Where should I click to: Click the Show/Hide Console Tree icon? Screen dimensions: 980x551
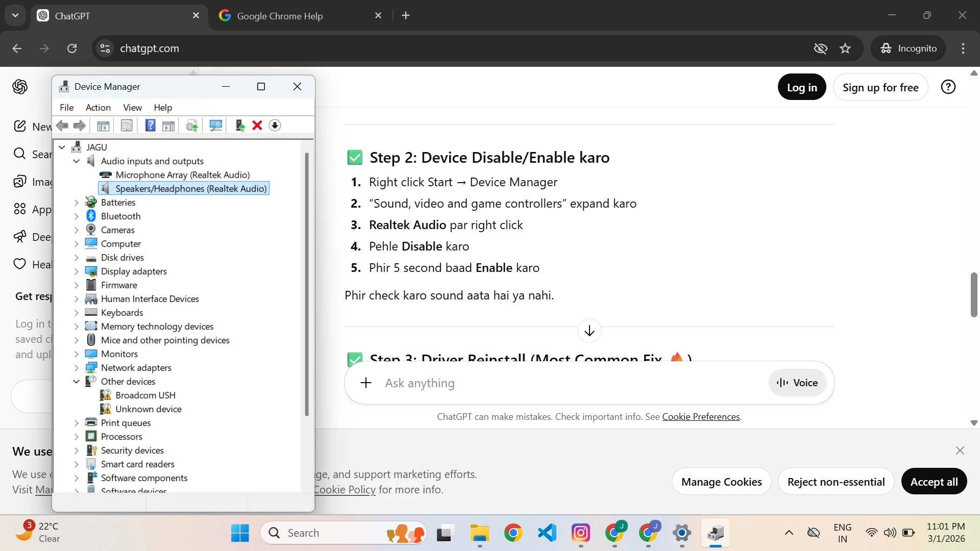click(103, 126)
